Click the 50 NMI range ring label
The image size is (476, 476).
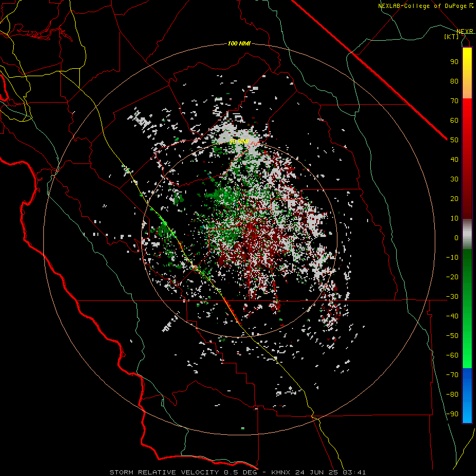[239, 141]
